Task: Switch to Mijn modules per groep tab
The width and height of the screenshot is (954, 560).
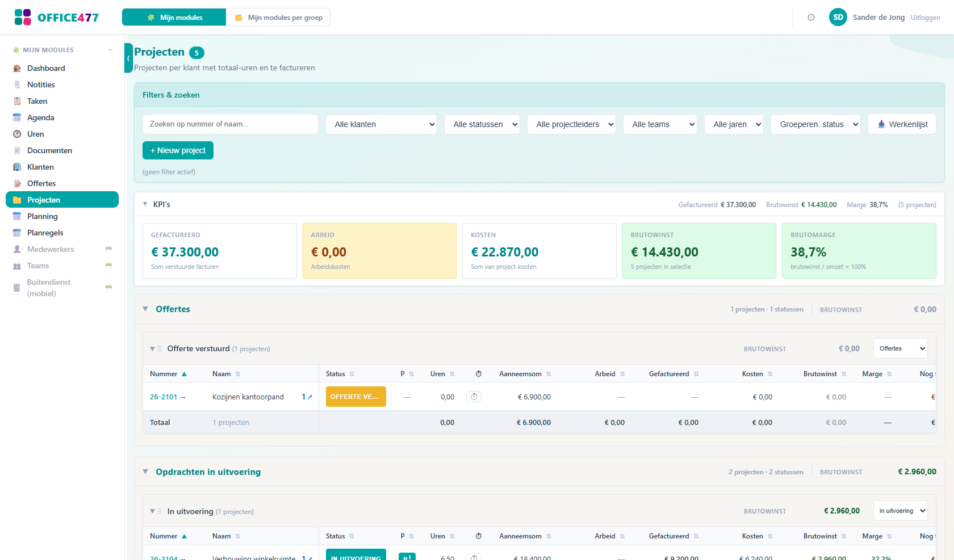Action: click(278, 17)
